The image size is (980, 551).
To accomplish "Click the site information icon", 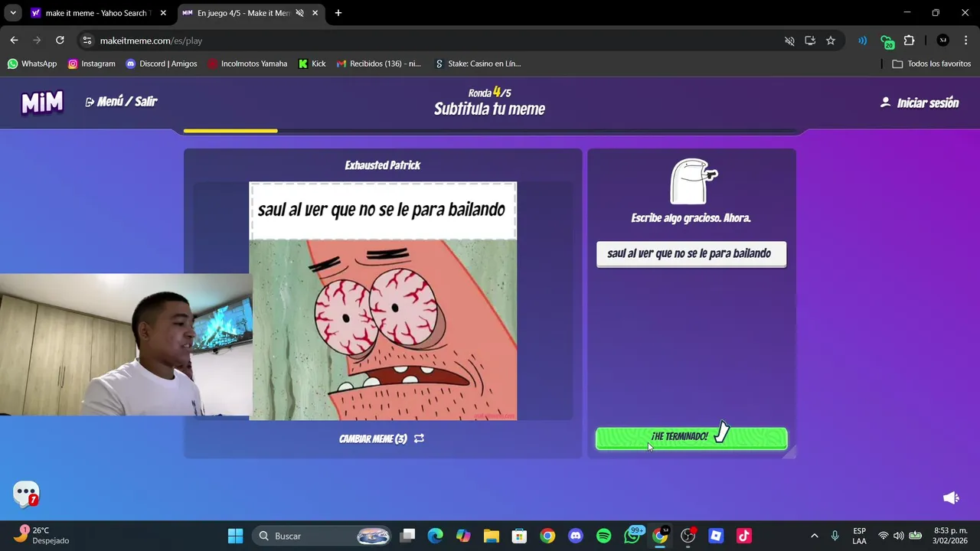I will [x=87, y=41].
